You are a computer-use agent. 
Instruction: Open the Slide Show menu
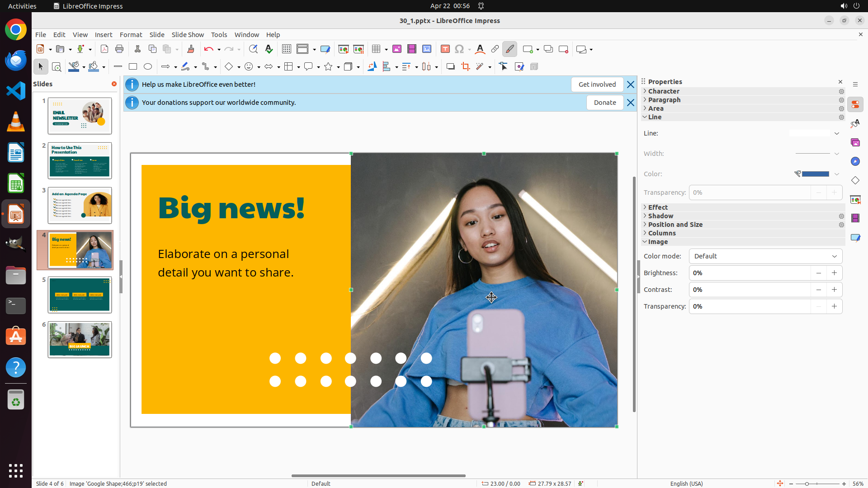tap(188, 35)
